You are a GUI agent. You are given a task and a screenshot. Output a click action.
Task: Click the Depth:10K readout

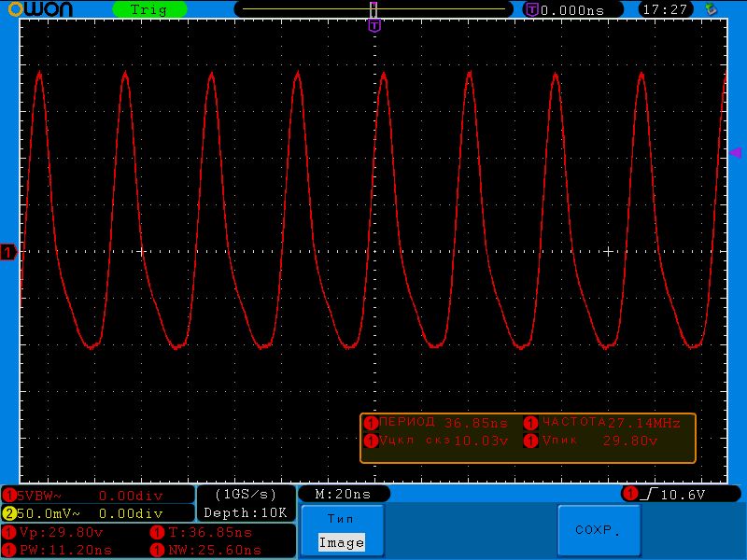coord(246,512)
